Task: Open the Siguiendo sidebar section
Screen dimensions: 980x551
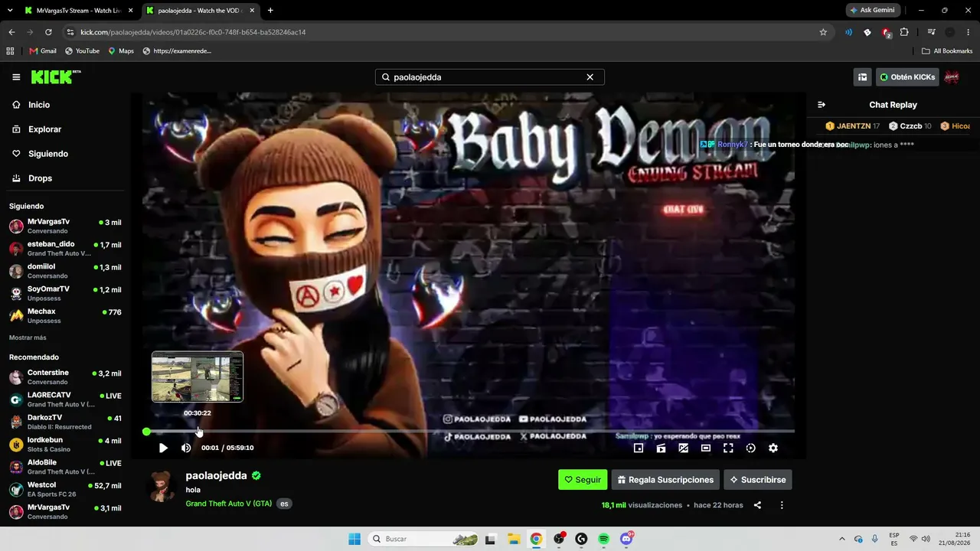Action: click(x=47, y=154)
